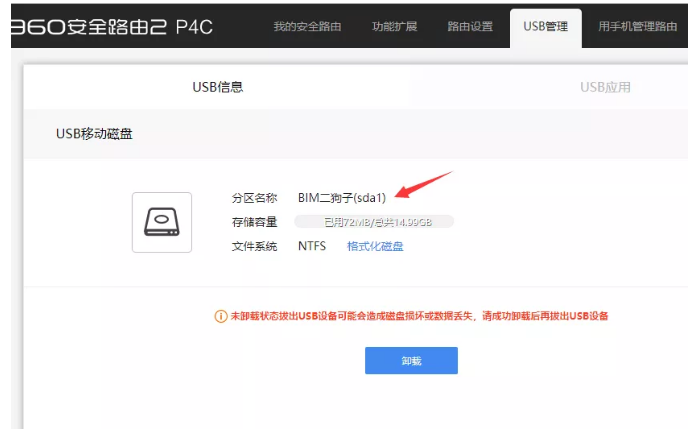Click the blue 卸载 button

pos(411,360)
